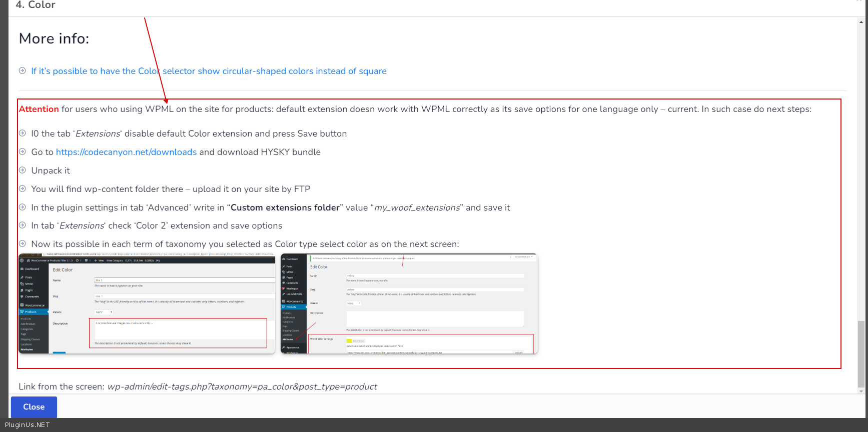Click bullet icon next to 'Unpack it'

[22, 170]
